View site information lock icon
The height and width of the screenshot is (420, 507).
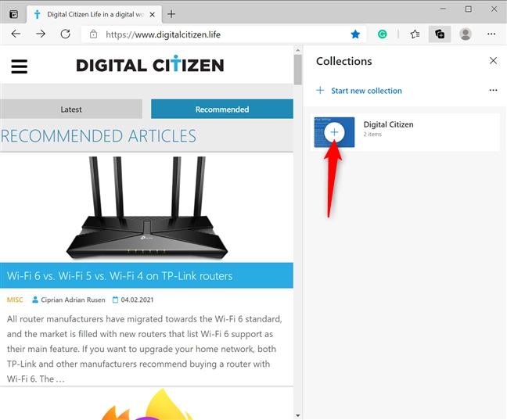tap(93, 34)
